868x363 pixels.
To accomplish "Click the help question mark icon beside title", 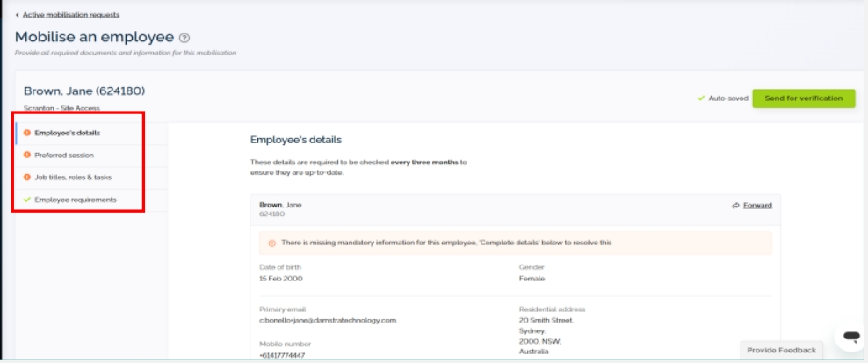I will pyautogui.click(x=184, y=38).
